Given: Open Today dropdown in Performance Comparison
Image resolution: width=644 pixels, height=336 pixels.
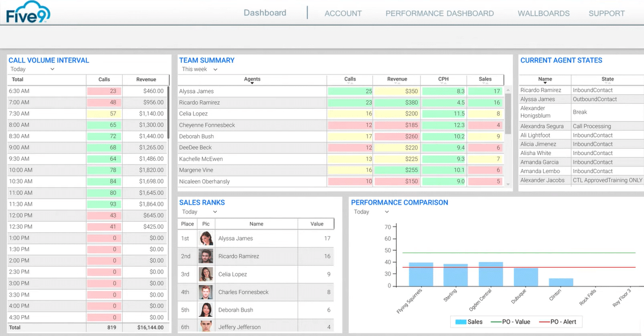Looking at the screenshot, I should (x=371, y=212).
